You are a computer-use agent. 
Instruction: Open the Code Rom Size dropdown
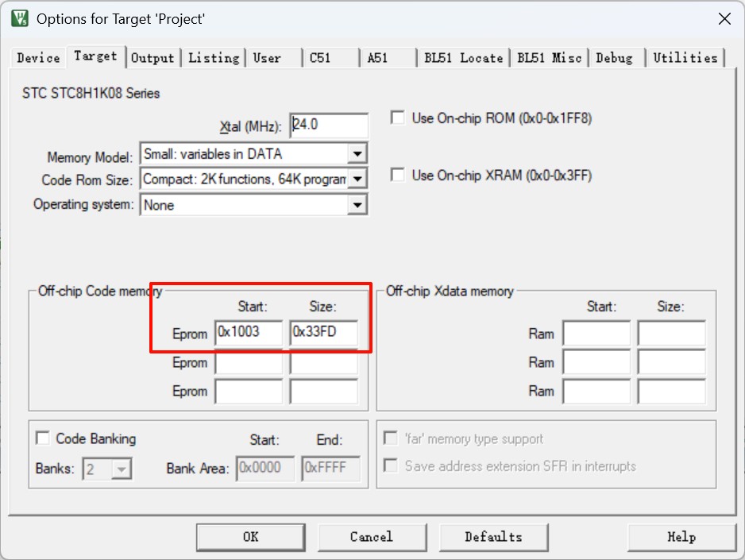tap(357, 180)
